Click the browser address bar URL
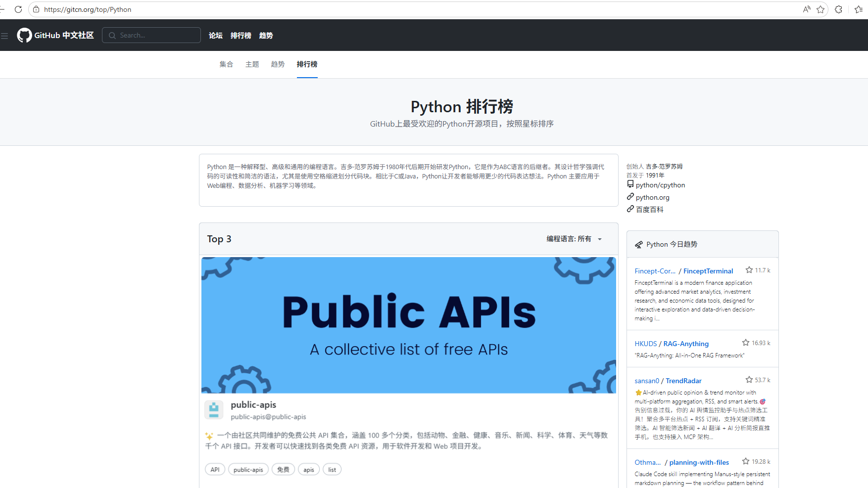Screen dimensions: 868x488 pyautogui.click(x=88, y=9)
